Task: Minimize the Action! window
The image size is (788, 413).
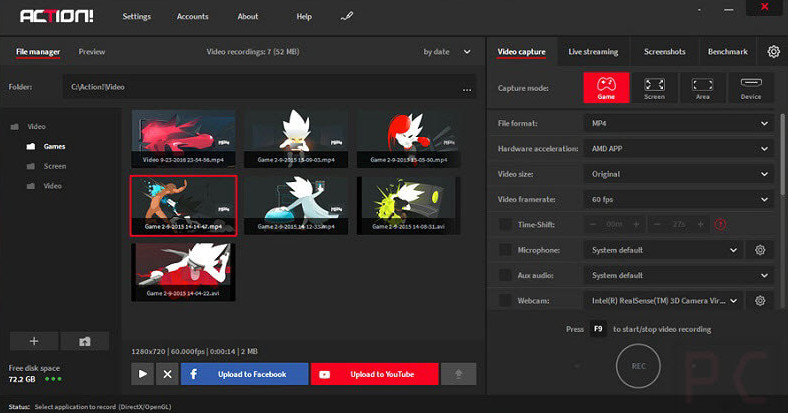Action: 729,10
